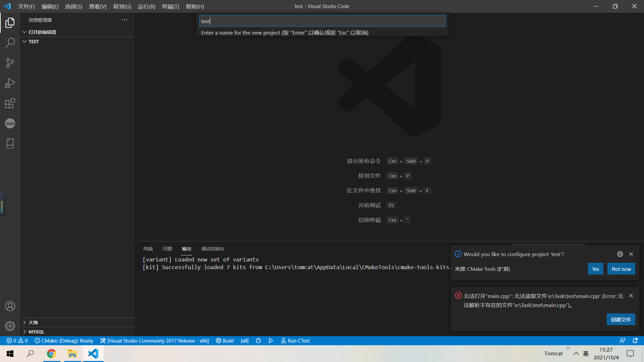Screen dimensions: 644x362
Task: Open the 运行(R) menu
Action: 146,6
